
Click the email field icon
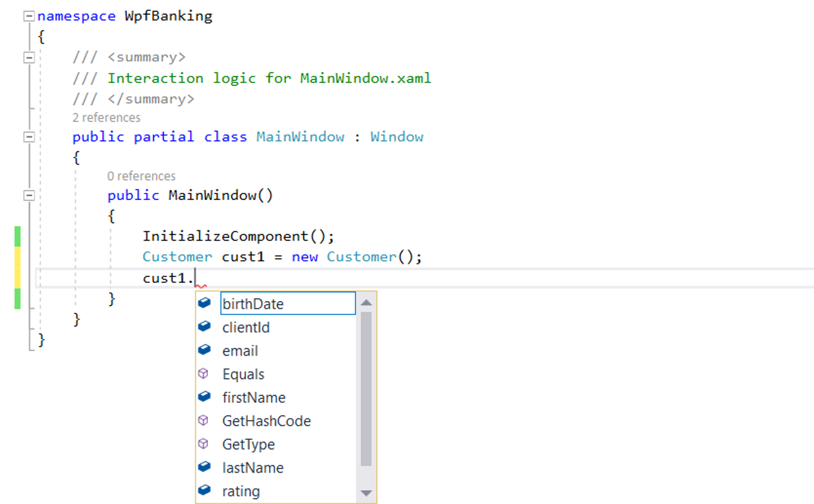(x=204, y=350)
